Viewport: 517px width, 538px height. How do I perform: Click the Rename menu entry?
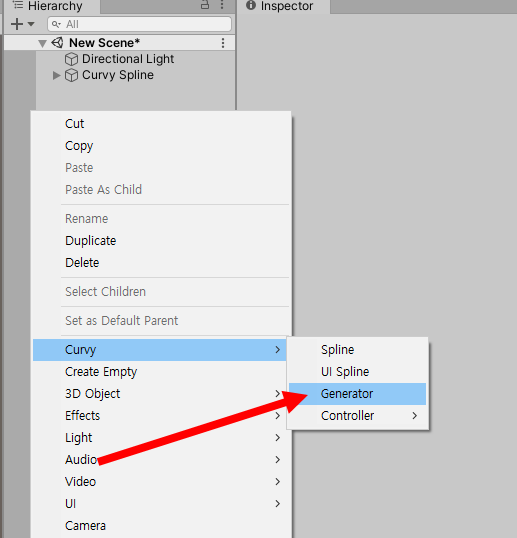pos(160,219)
